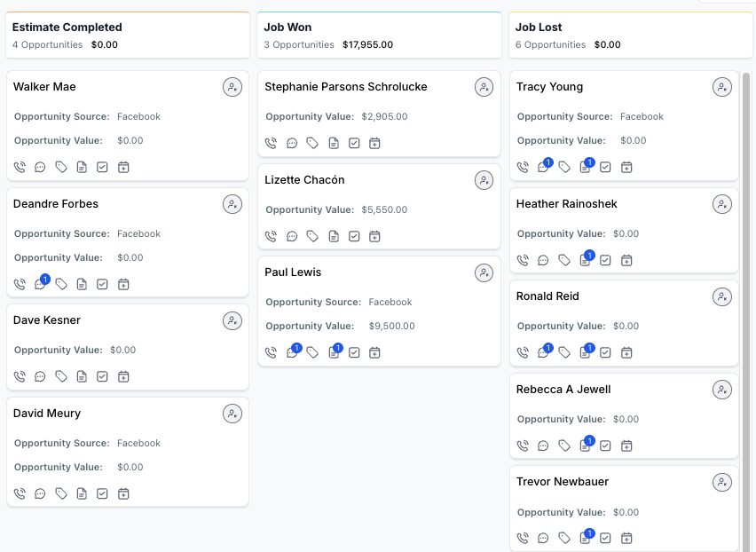
Task: Click the tag icon on Dave Kesner card
Action: [x=61, y=376]
